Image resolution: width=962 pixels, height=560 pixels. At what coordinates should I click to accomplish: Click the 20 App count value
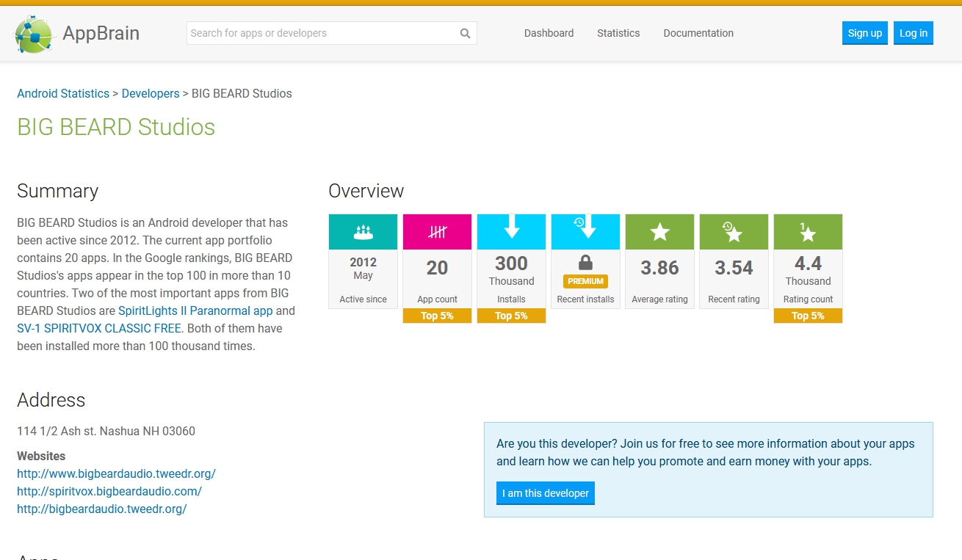pos(438,268)
